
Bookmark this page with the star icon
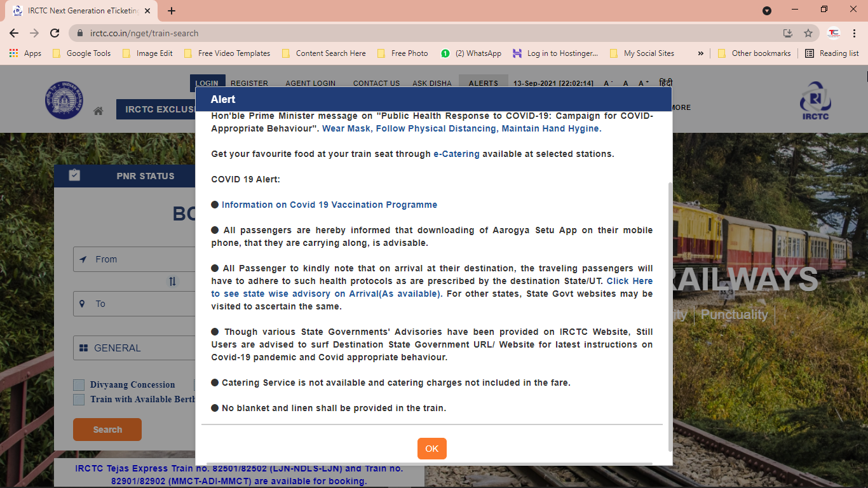tap(808, 33)
